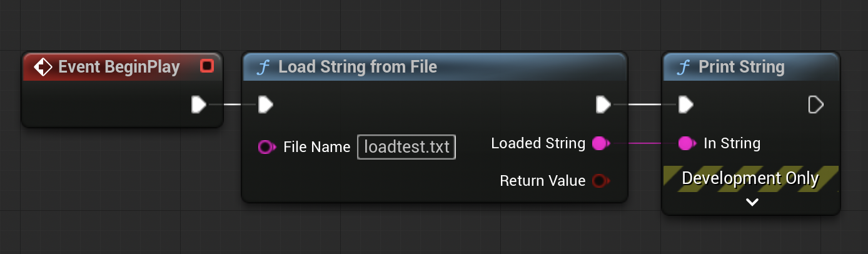Click the magenta wire between Loaded String and In String
The height and width of the screenshot is (254, 868).
[x=644, y=143]
